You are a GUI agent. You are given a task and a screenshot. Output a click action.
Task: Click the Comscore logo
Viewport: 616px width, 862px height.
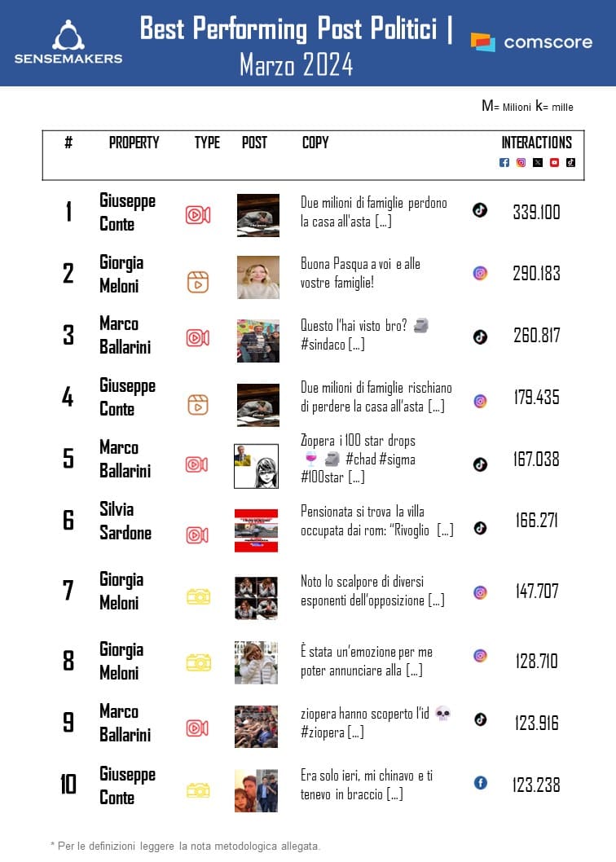(x=531, y=42)
